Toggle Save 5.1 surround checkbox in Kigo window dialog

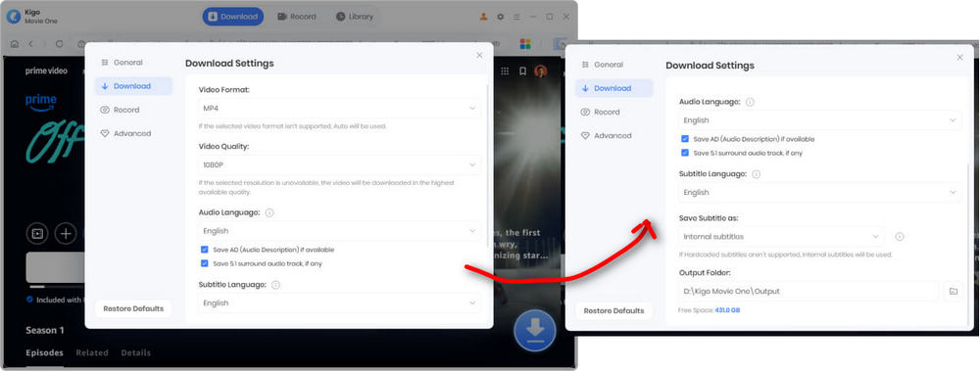point(205,263)
